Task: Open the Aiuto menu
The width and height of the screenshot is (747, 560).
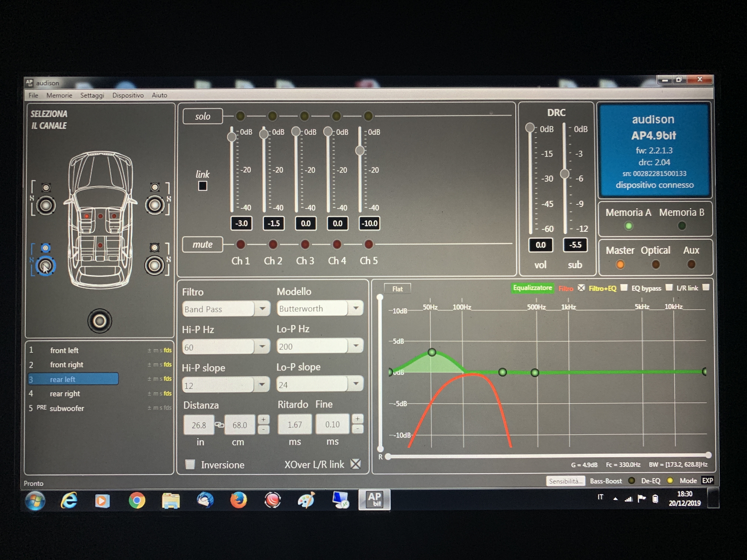Action: (159, 95)
